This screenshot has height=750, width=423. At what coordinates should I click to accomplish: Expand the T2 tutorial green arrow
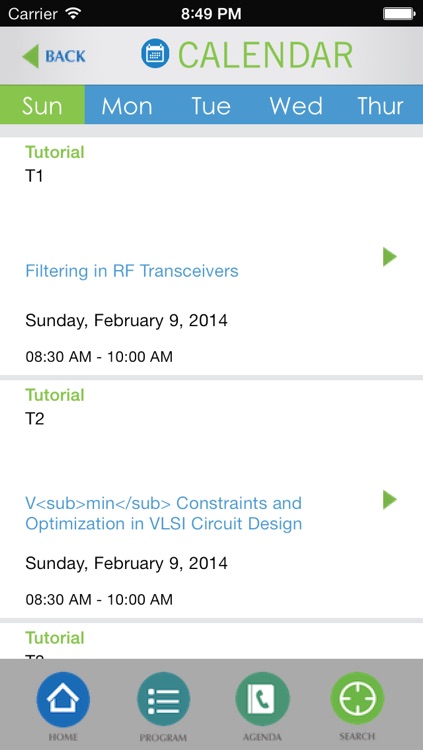pyautogui.click(x=390, y=500)
